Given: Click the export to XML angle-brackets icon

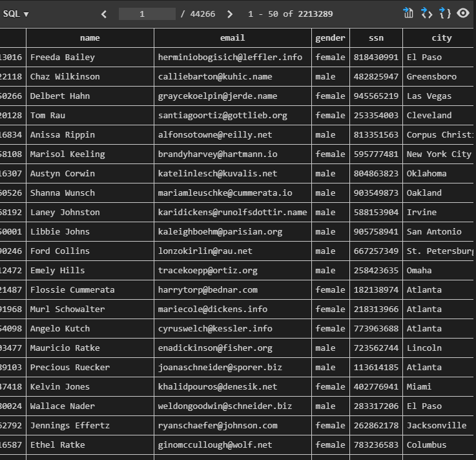Looking at the screenshot, I should (426, 13).
